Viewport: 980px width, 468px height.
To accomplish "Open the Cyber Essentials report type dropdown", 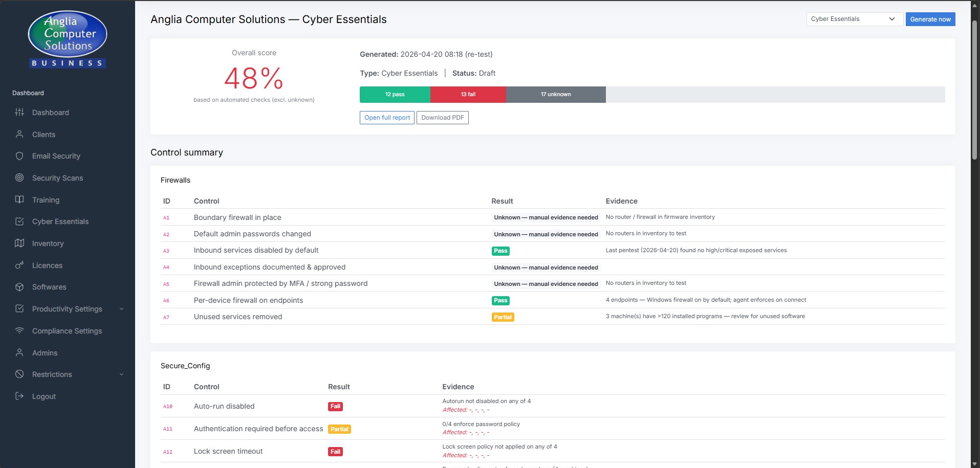I will point(854,19).
